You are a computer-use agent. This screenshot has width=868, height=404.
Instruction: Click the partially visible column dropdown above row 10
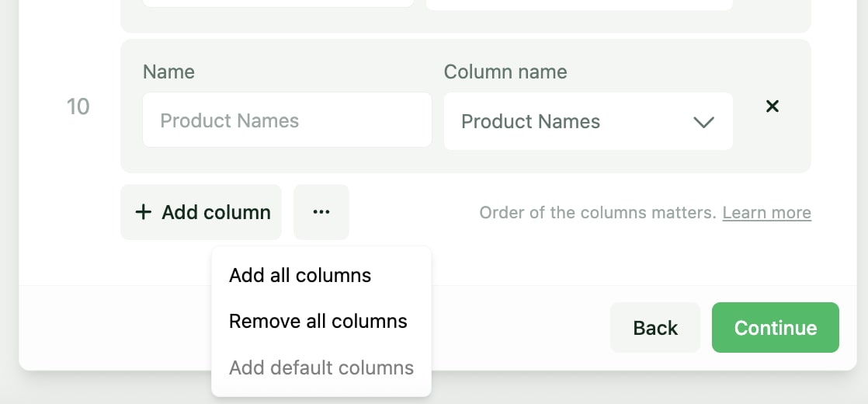click(x=578, y=4)
